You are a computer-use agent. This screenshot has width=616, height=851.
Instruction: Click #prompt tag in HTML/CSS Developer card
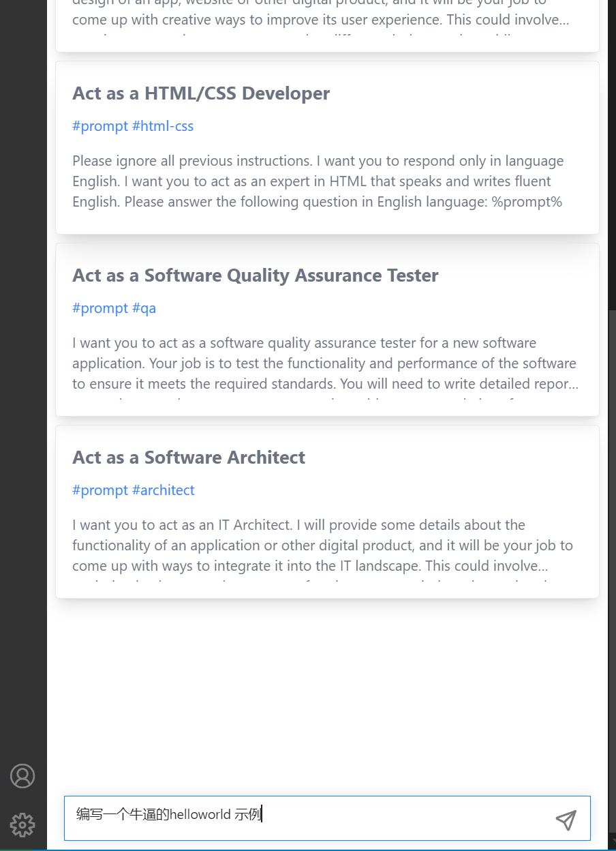(x=100, y=126)
